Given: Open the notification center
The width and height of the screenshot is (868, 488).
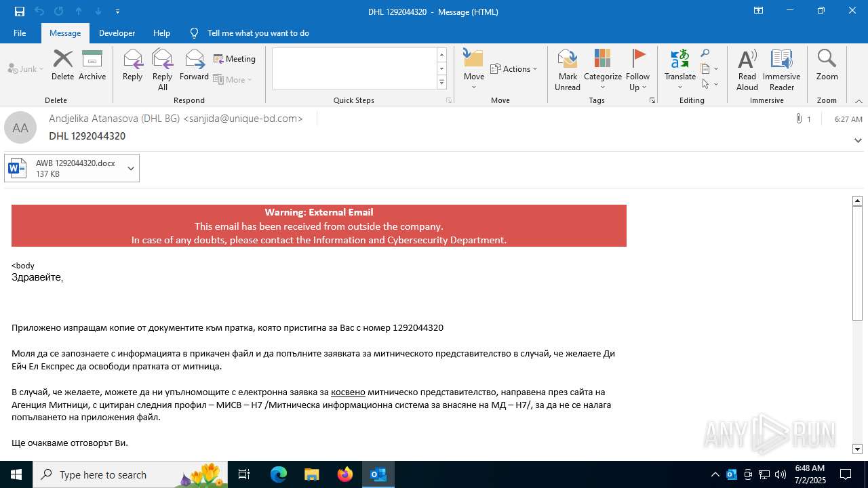Looking at the screenshot, I should [x=846, y=474].
